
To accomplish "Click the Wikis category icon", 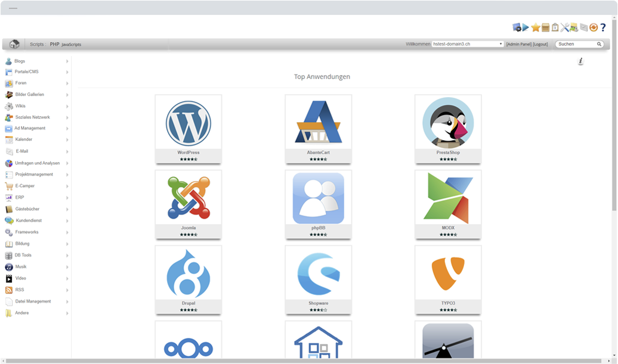I will (9, 106).
